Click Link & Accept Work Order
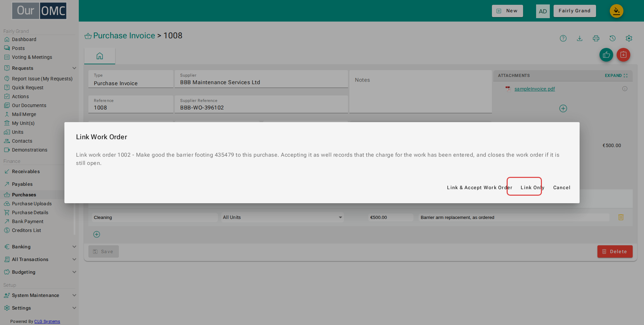This screenshot has width=644, height=325. pos(480,187)
